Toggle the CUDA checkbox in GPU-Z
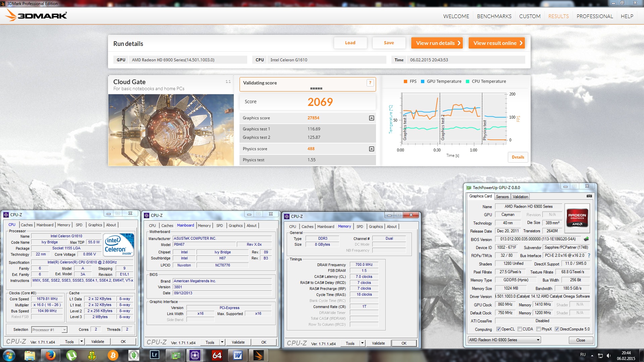Image resolution: width=644 pixels, height=362 pixels. tap(520, 329)
